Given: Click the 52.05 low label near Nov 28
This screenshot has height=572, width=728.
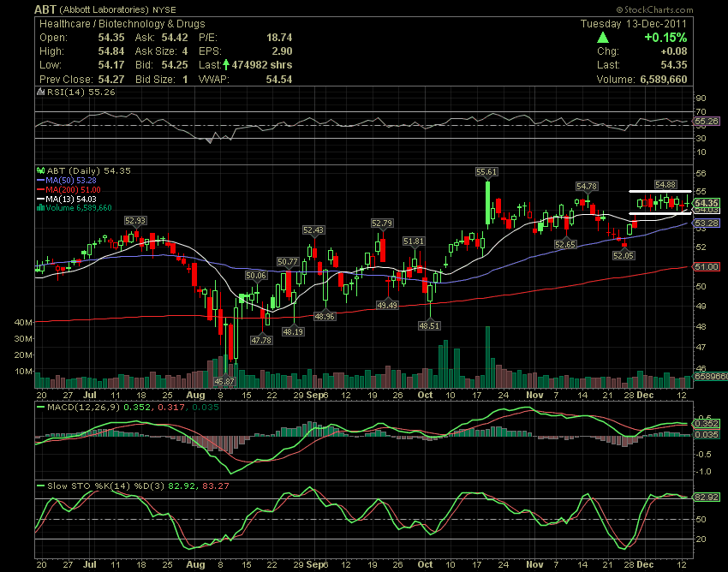Looking at the screenshot, I should pos(623,255).
